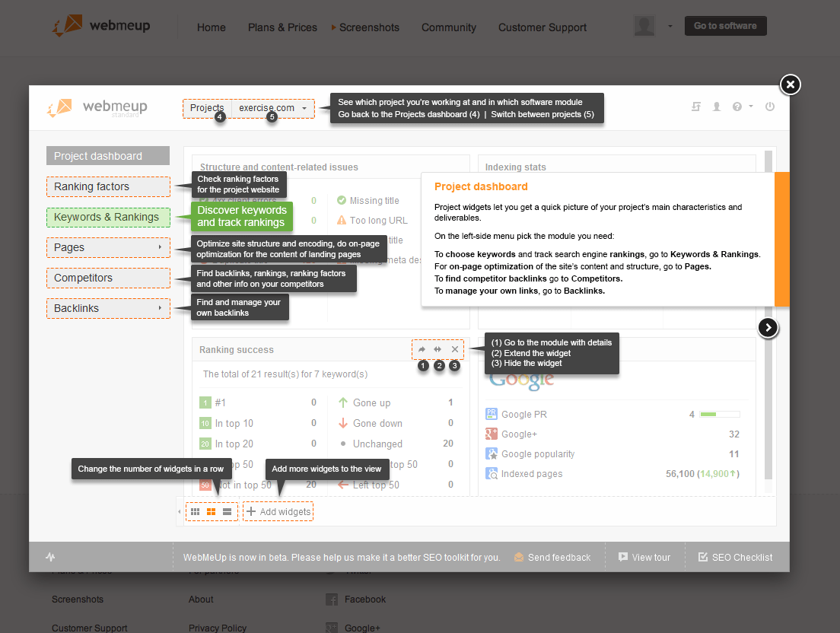Click the text 'The total of 21 result(s)'
The image size is (840, 633).
tap(251, 374)
